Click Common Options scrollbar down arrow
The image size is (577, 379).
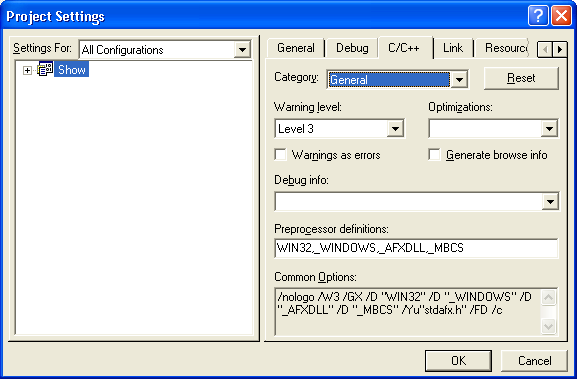(x=548, y=326)
